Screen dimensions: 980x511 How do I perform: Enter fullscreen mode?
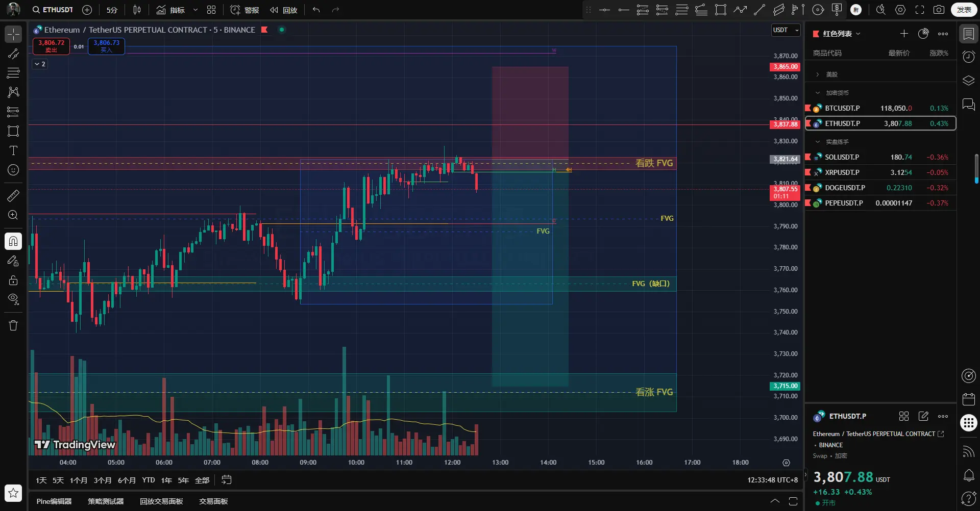(x=920, y=10)
